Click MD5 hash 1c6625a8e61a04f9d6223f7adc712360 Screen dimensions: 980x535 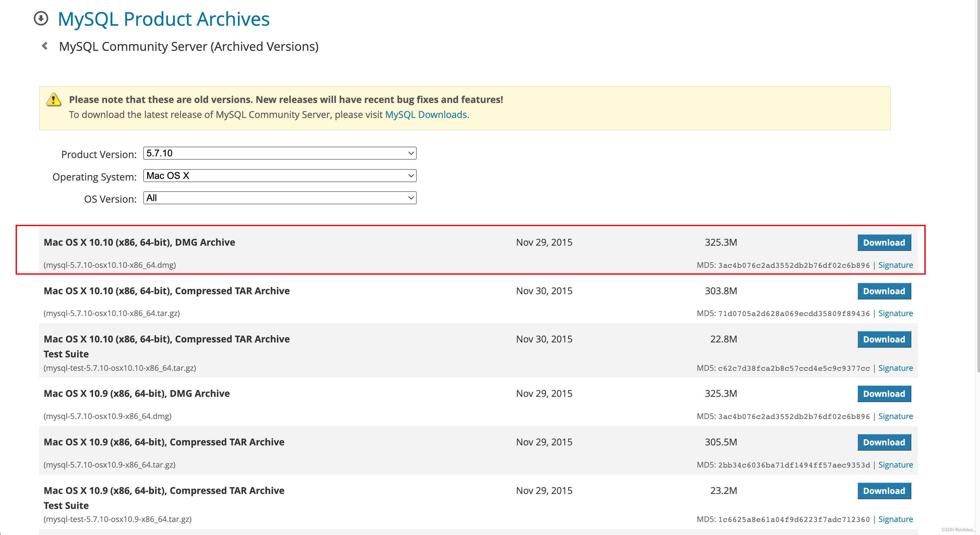793,520
